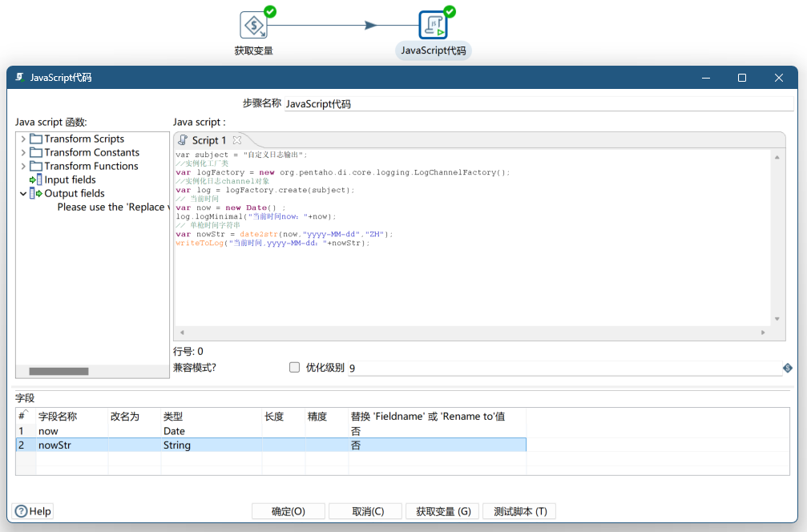Click the Output fields arrow icon

(36, 194)
